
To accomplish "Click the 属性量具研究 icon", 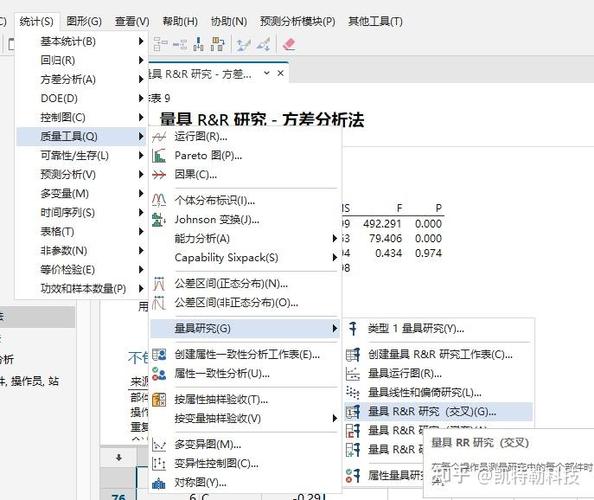I will point(353,475).
